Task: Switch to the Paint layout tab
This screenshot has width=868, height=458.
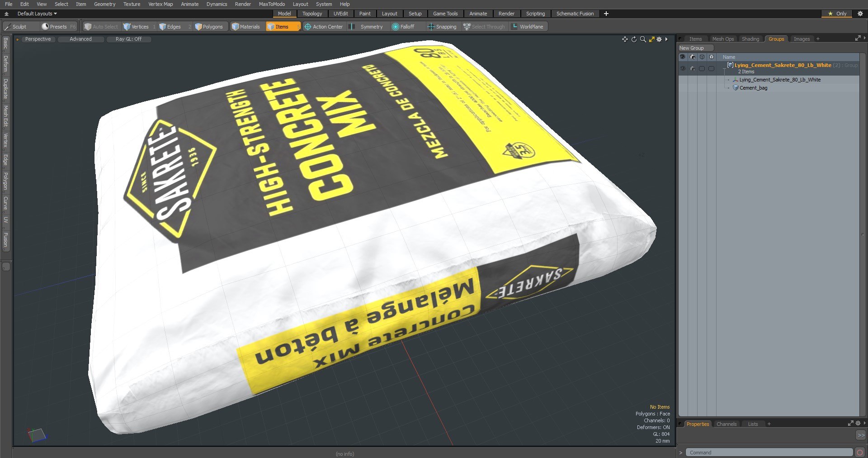Action: (x=365, y=14)
